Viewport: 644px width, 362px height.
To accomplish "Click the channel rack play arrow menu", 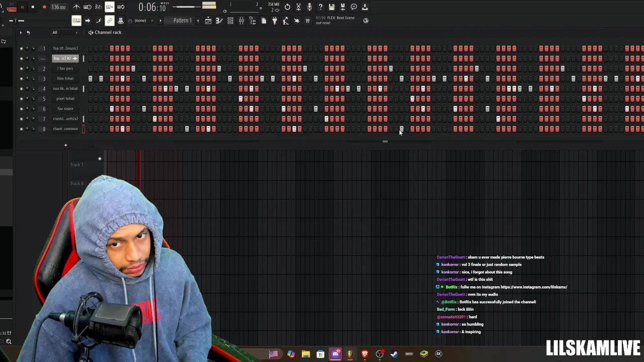I will point(21,33).
